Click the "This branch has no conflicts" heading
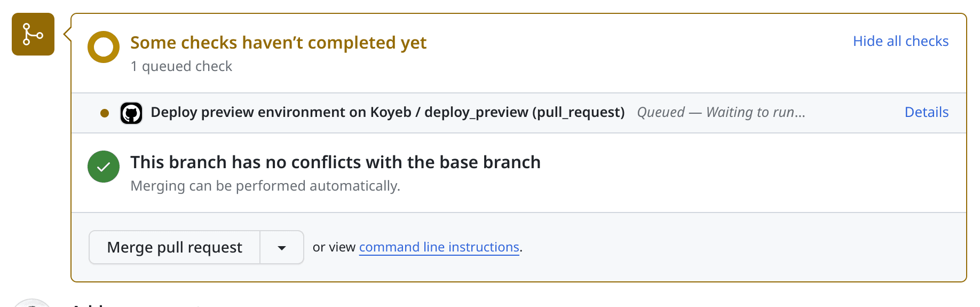Image resolution: width=980 pixels, height=307 pixels. tap(335, 162)
